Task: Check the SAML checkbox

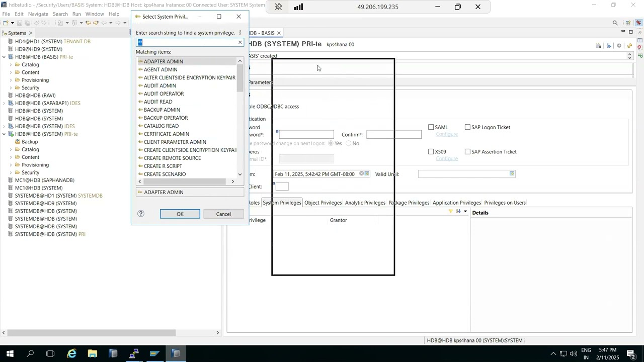Action: [431, 127]
